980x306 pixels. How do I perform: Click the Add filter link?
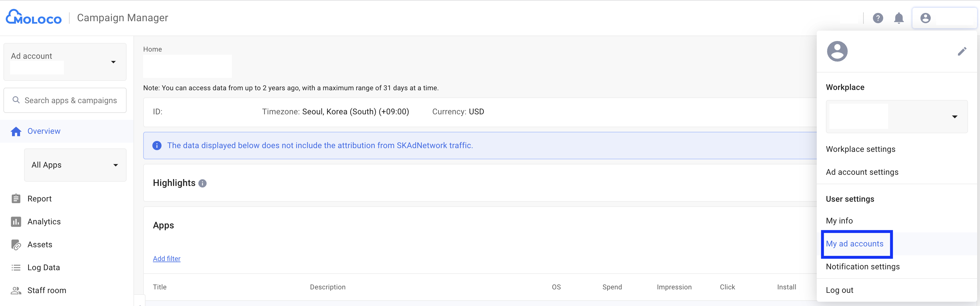(167, 259)
